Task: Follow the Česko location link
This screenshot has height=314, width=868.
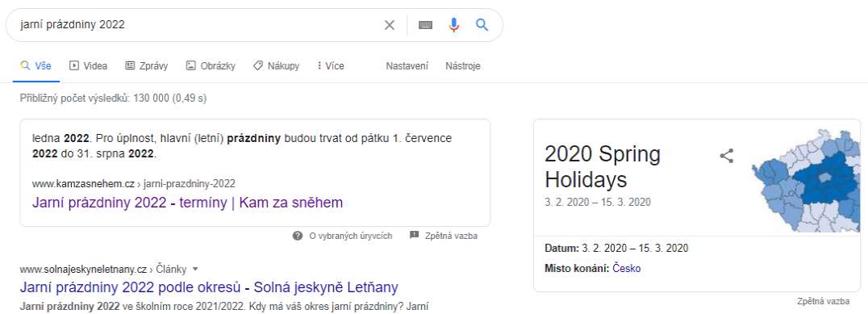Action: pos(627,269)
